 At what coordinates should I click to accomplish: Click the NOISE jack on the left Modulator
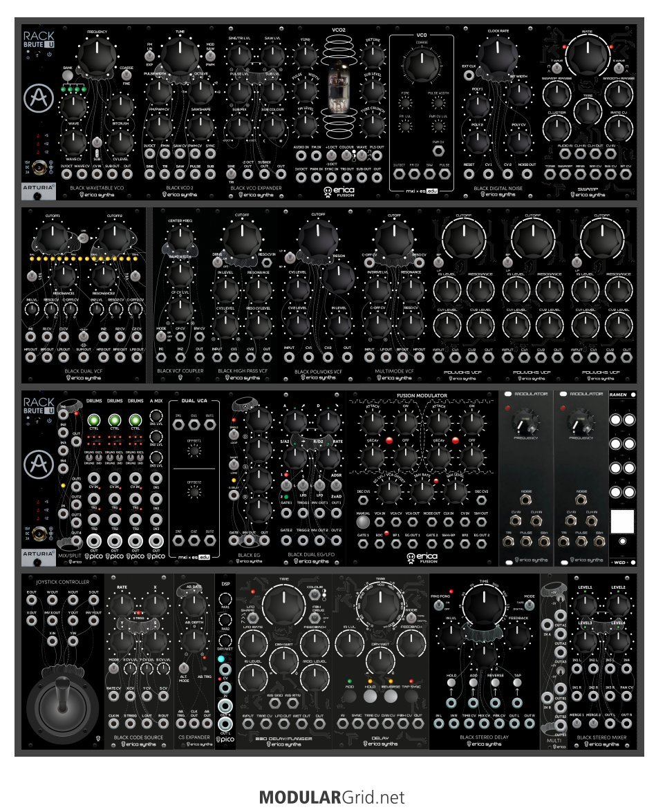[525, 500]
